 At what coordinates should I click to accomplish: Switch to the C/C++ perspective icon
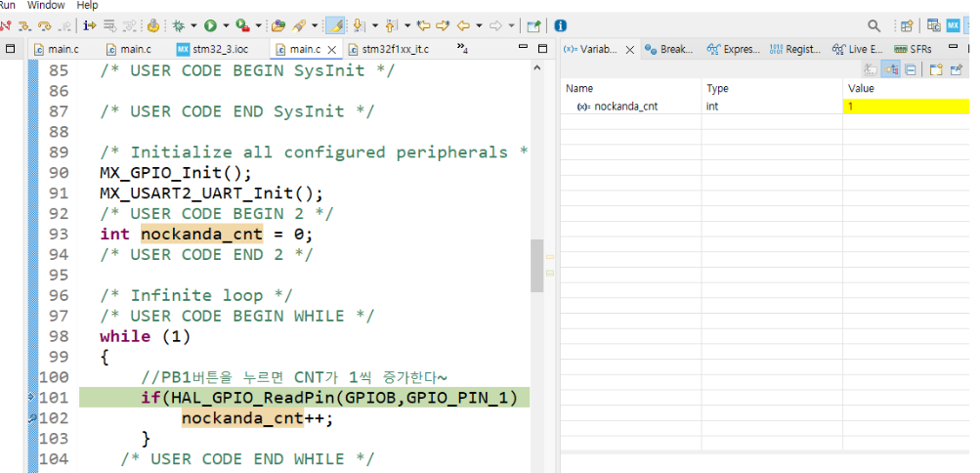[934, 25]
